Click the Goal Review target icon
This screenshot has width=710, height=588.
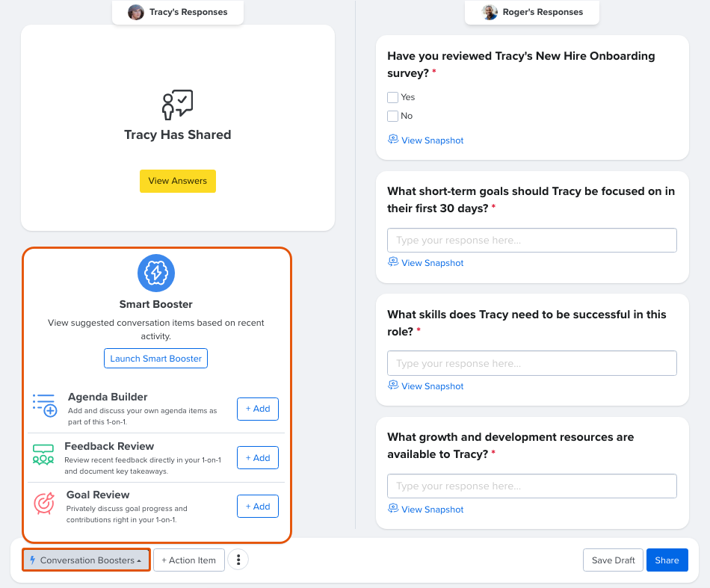(44, 503)
